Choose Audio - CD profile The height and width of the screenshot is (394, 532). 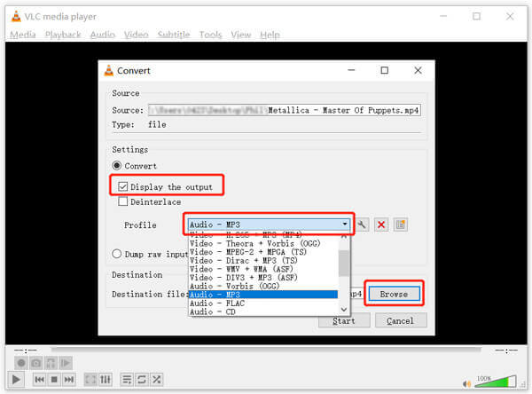coord(263,311)
